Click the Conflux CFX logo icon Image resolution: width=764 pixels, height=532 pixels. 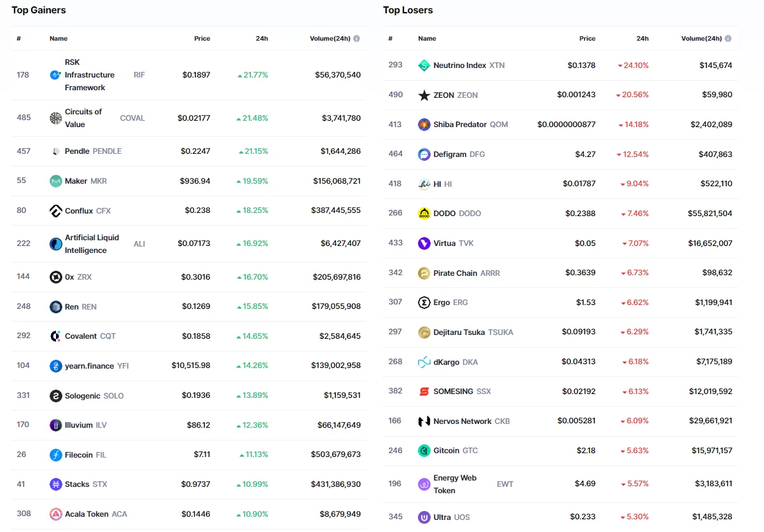[56, 211]
